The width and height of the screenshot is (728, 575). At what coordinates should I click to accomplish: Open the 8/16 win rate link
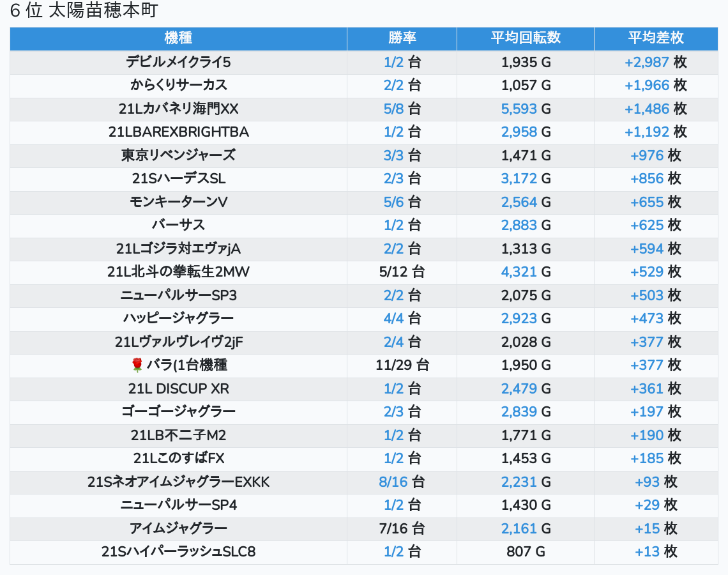(393, 482)
